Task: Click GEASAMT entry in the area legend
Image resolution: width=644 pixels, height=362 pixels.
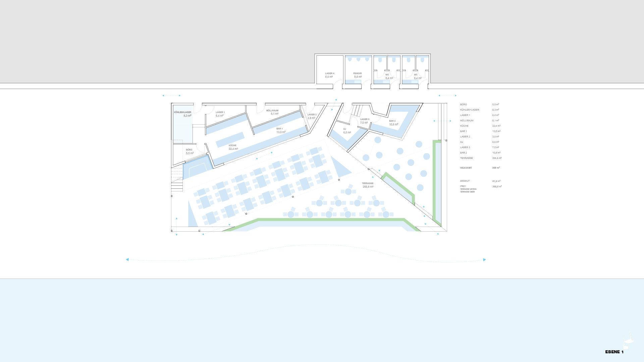Action: [x=466, y=168]
